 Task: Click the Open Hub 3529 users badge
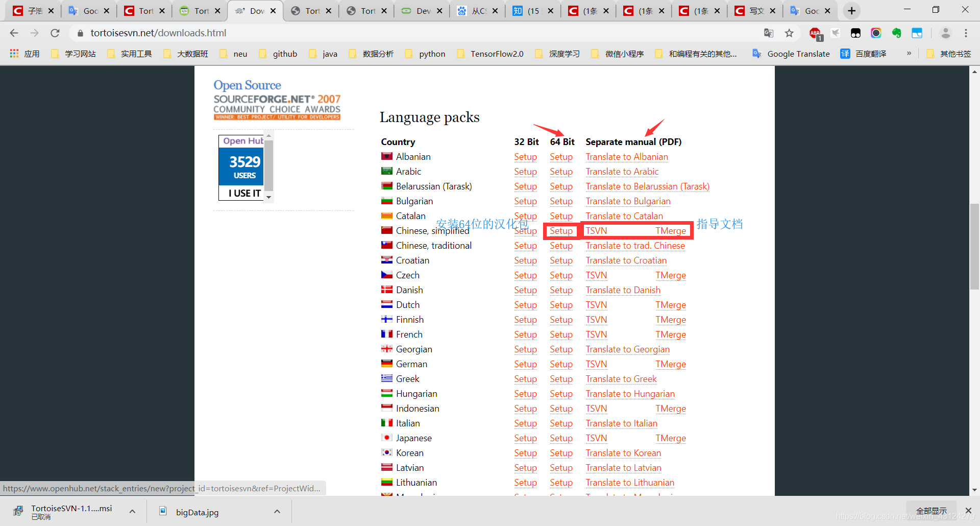pos(241,166)
